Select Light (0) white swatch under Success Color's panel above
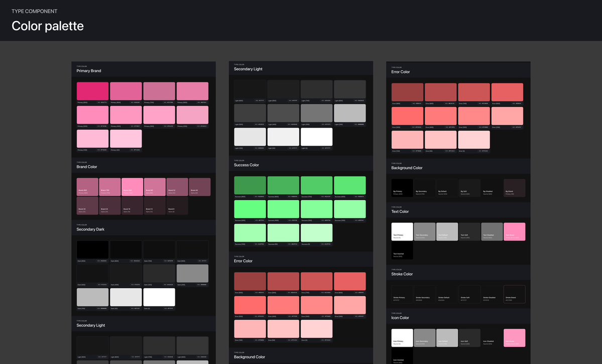Viewport: 602px width, 364px height. [x=316, y=137]
